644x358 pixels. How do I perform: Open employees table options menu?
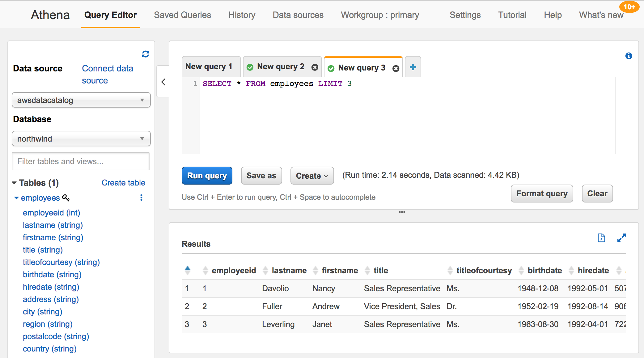[141, 198]
